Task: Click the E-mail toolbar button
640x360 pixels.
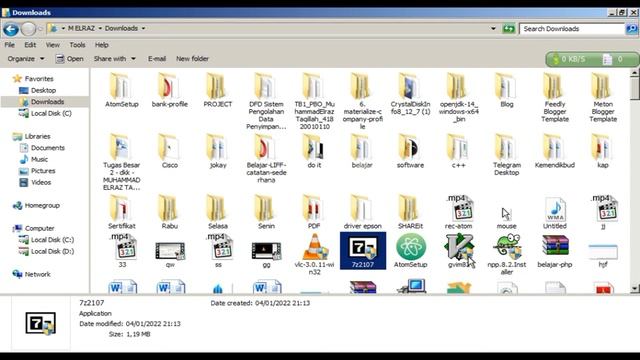Action: coord(157,59)
